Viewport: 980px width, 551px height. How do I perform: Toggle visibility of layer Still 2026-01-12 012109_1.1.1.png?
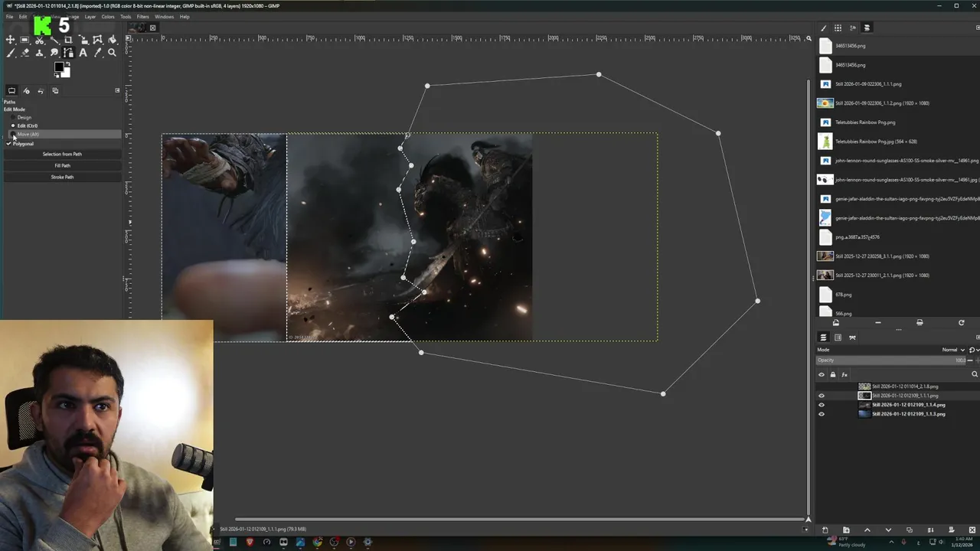(822, 396)
